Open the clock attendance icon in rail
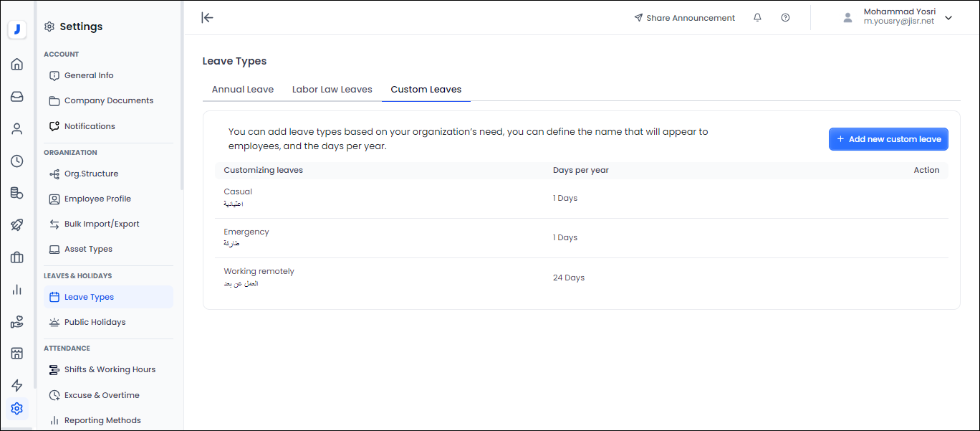Screen dimensions: 980x431 pos(17,161)
